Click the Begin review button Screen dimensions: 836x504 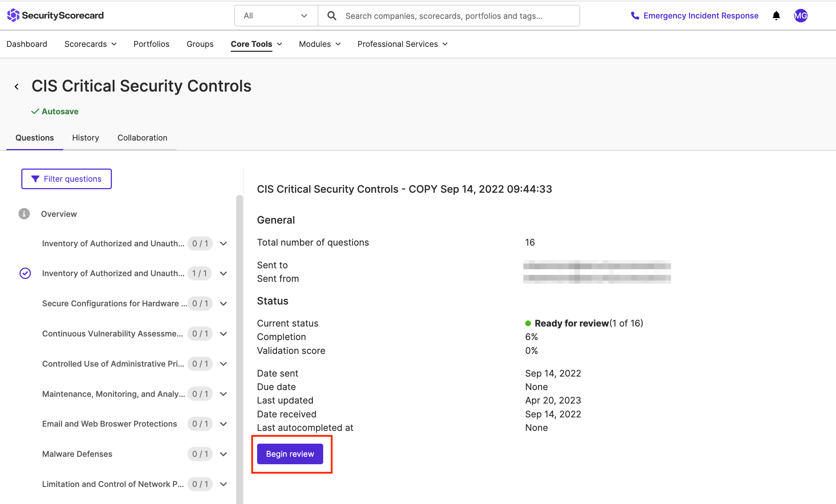(290, 454)
